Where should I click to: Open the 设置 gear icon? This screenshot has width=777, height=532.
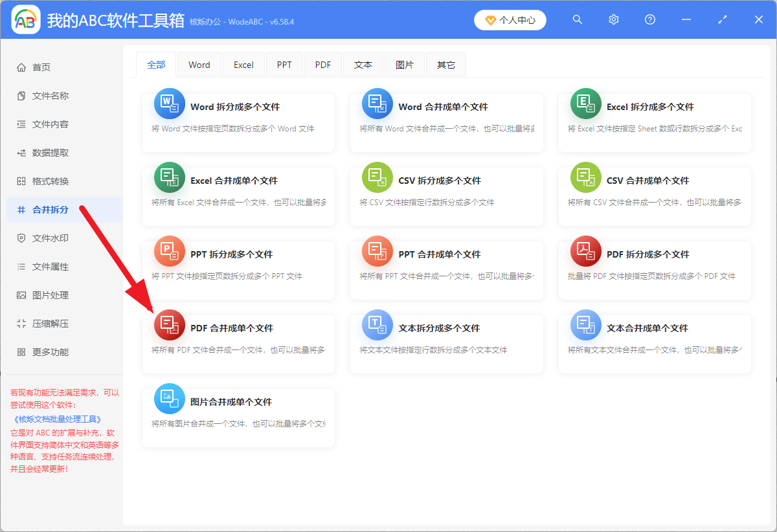(613, 19)
